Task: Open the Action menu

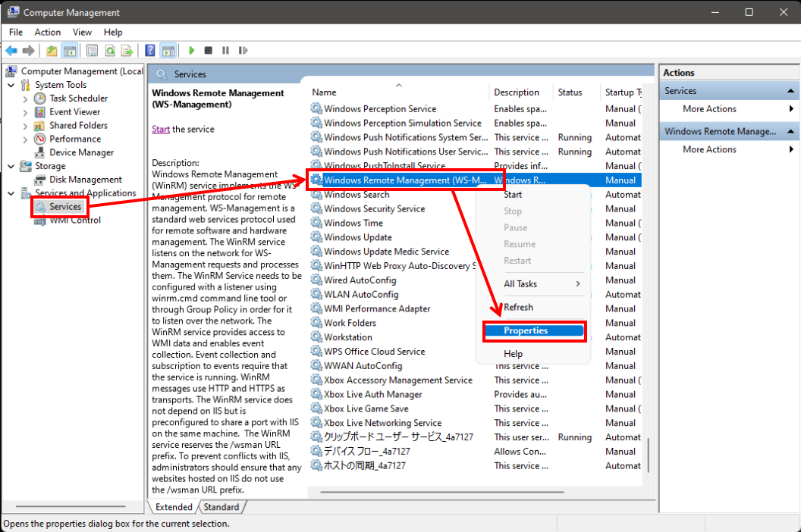Action: 47,32
